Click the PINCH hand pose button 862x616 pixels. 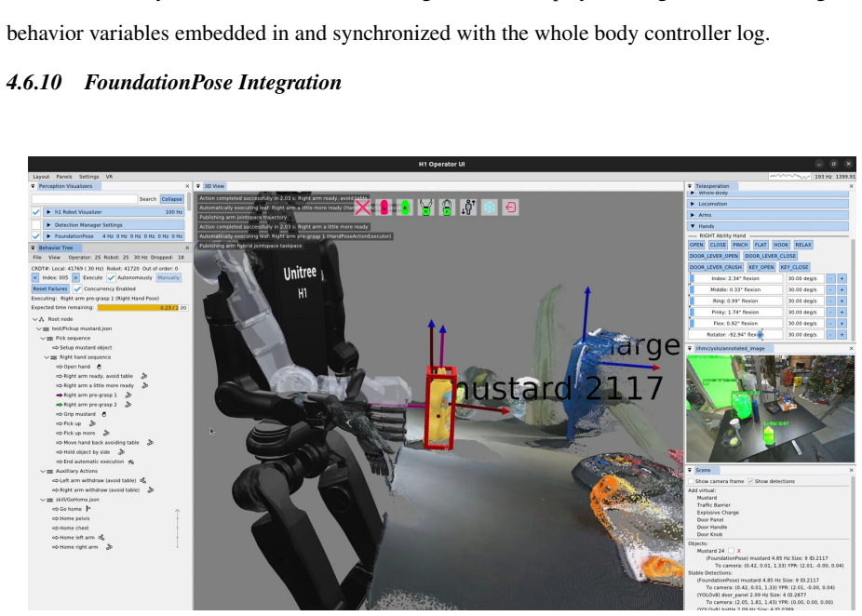tap(740, 245)
